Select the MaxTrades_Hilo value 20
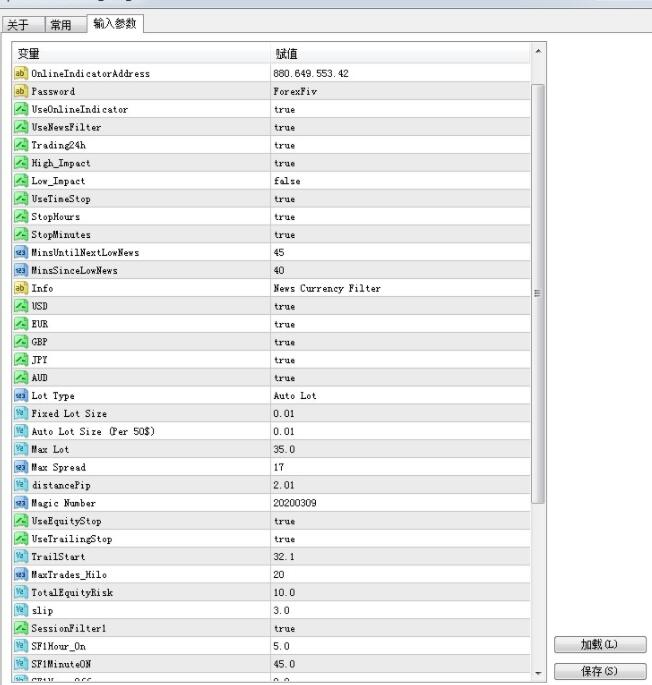The image size is (652, 685). coord(279,575)
